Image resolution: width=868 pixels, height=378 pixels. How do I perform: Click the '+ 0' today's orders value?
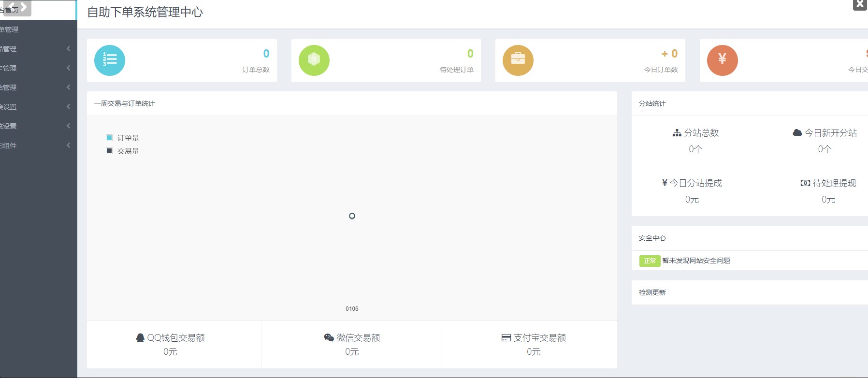669,54
